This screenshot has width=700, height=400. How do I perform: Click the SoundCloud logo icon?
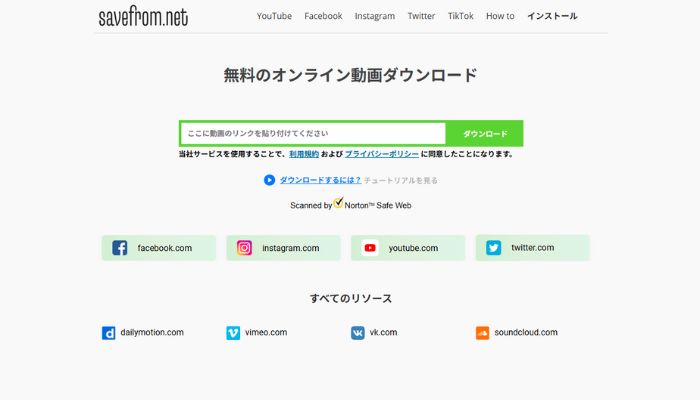tap(483, 333)
